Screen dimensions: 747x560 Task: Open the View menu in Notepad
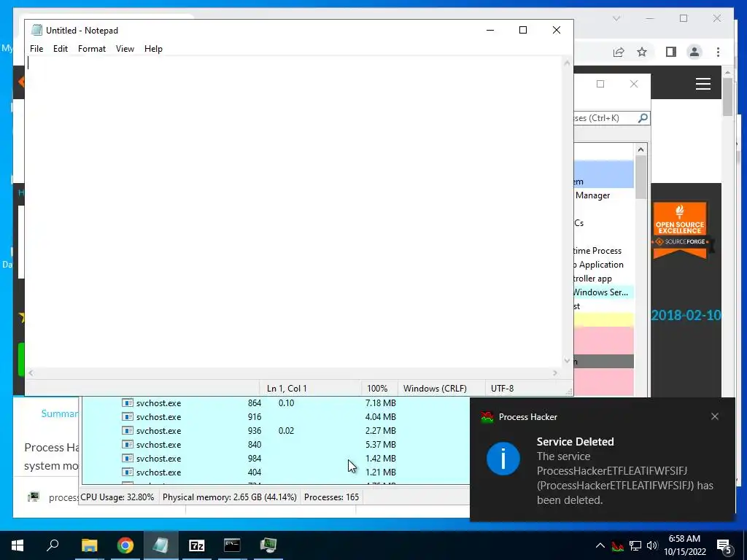tap(125, 49)
